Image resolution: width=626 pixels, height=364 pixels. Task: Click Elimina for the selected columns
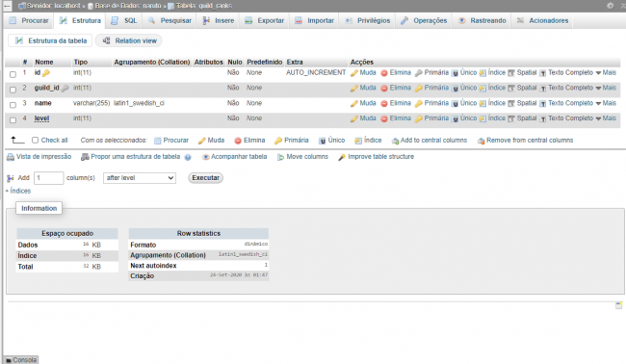[x=250, y=140]
